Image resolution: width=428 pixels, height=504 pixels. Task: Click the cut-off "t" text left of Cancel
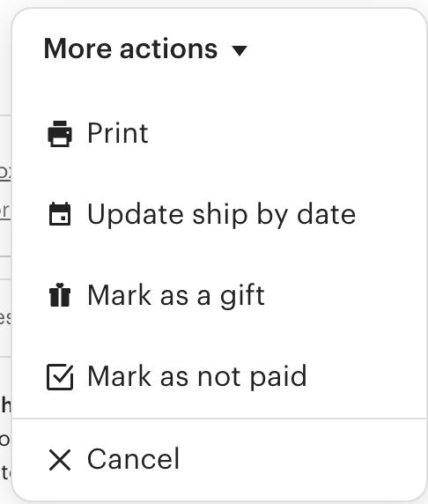pyautogui.click(x=6, y=472)
